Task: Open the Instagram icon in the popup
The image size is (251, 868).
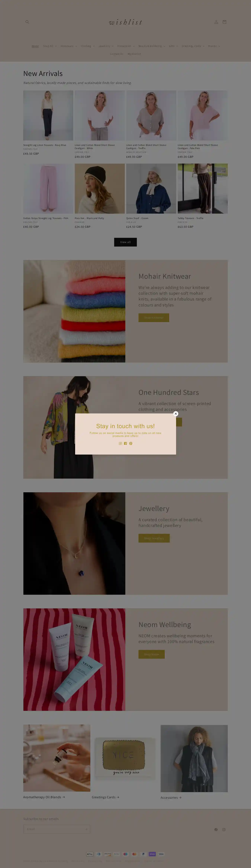Action: coord(120,443)
